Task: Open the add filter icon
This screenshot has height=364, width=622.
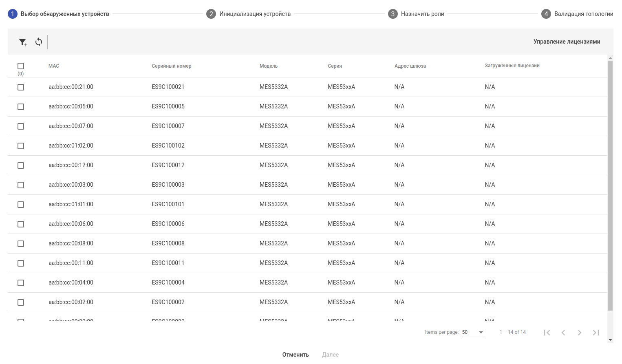Action: (x=23, y=42)
